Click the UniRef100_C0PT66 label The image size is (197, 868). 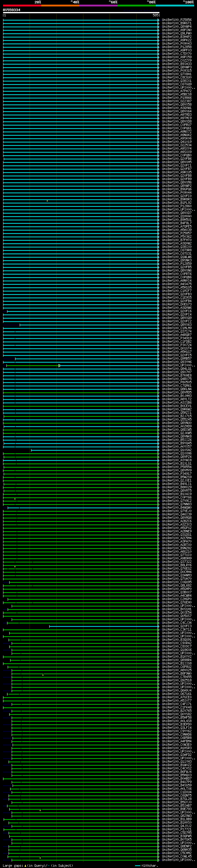click(177, 498)
